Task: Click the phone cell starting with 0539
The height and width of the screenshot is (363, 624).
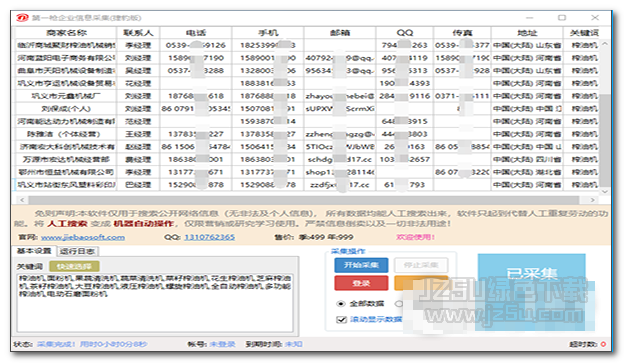Action: point(196,45)
